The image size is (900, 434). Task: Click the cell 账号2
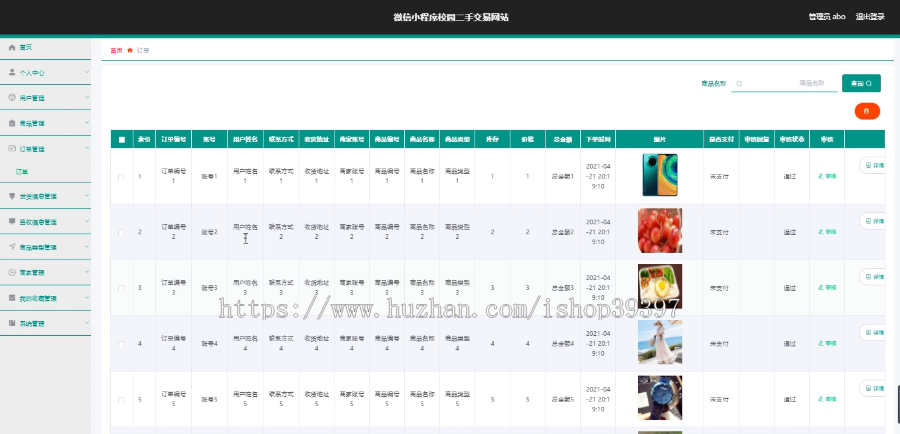coord(210,232)
